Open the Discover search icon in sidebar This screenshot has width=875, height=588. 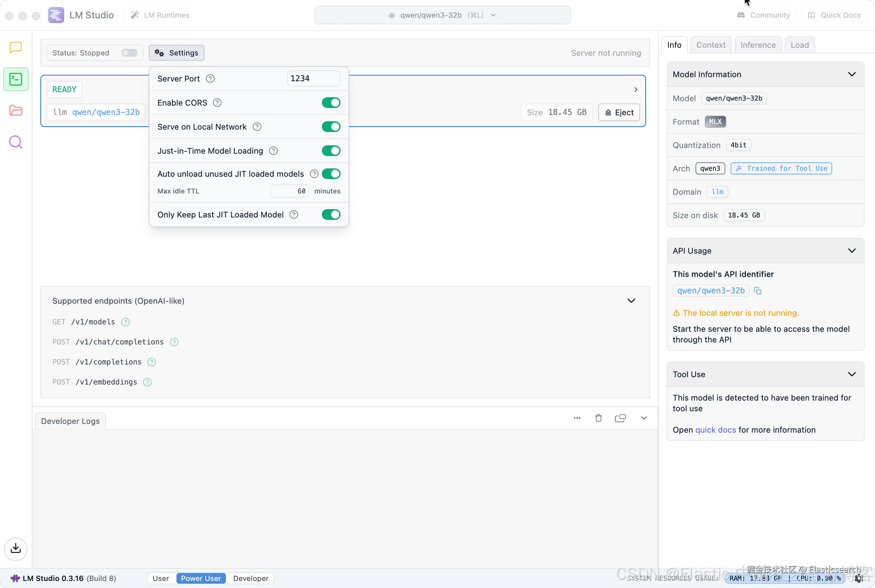point(15,142)
